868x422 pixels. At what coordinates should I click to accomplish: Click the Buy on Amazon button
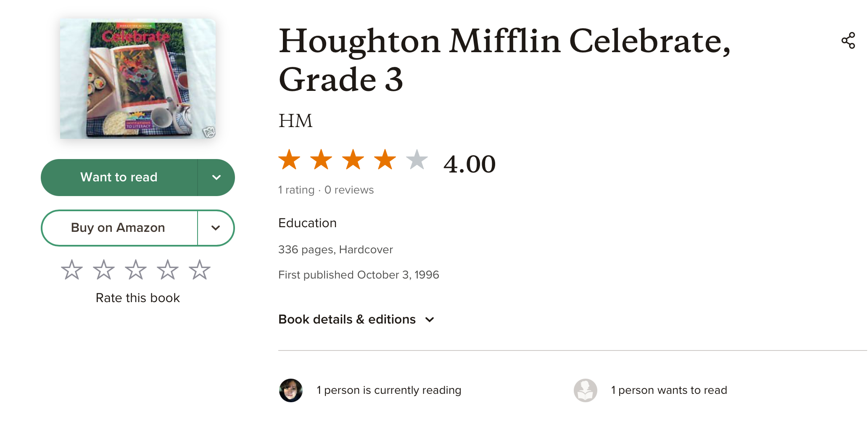(x=118, y=228)
